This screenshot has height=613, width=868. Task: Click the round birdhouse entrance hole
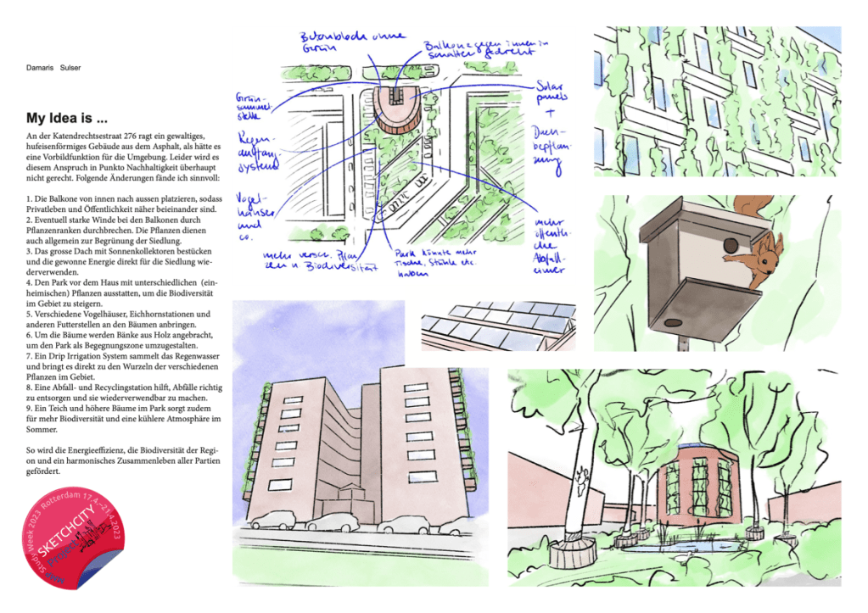pos(728,244)
